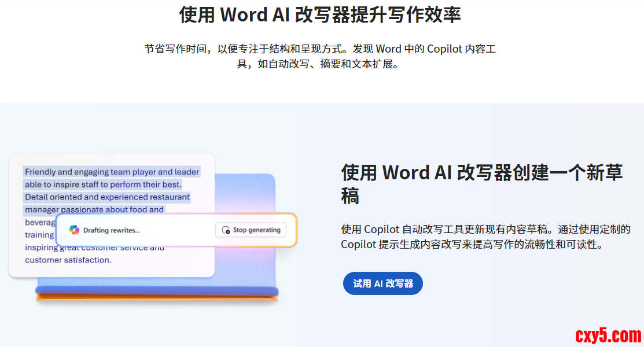Click the Copilot logo beside Drafting rewrites
This screenshot has height=347, width=644.
pyautogui.click(x=74, y=230)
